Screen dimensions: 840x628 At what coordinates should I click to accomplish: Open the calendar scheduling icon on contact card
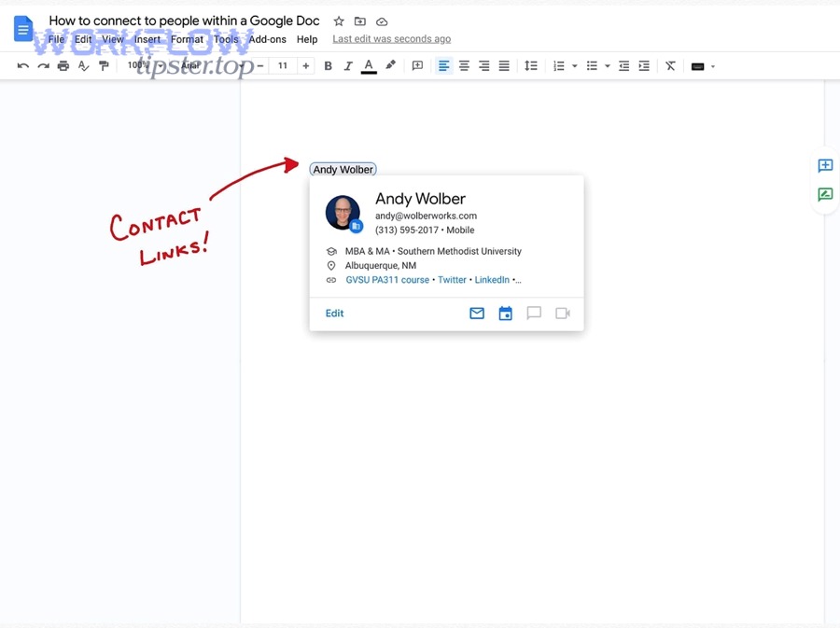click(x=505, y=314)
